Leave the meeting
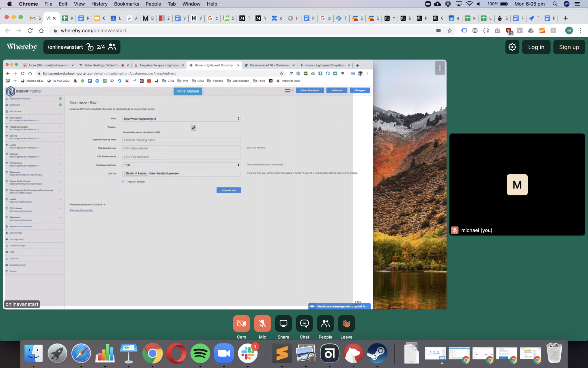 pos(346,323)
